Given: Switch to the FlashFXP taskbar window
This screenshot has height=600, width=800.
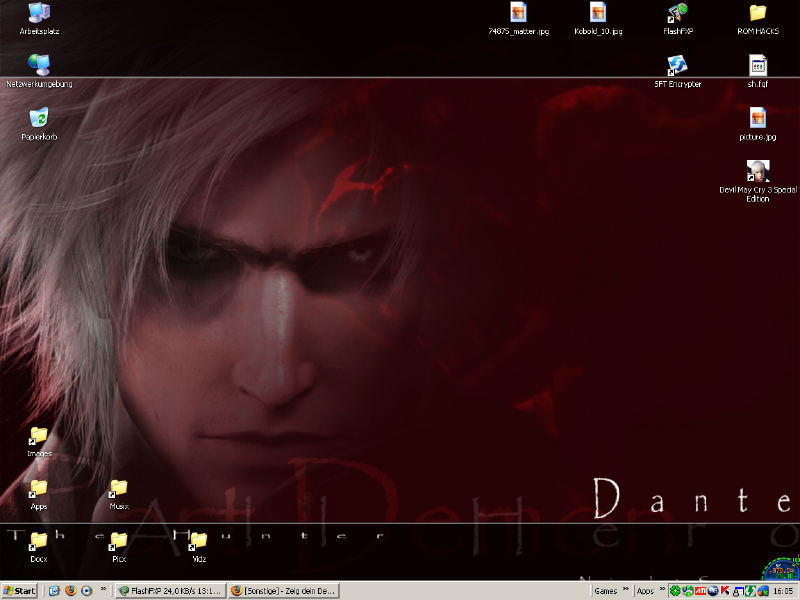Looking at the screenshot, I should (170, 591).
